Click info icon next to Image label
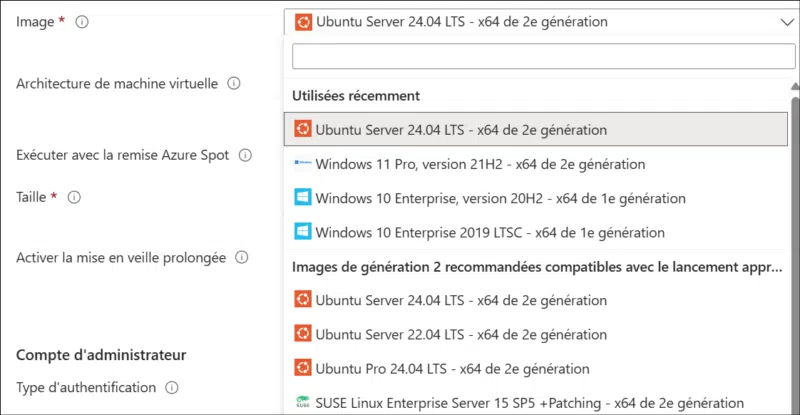 pos(82,22)
